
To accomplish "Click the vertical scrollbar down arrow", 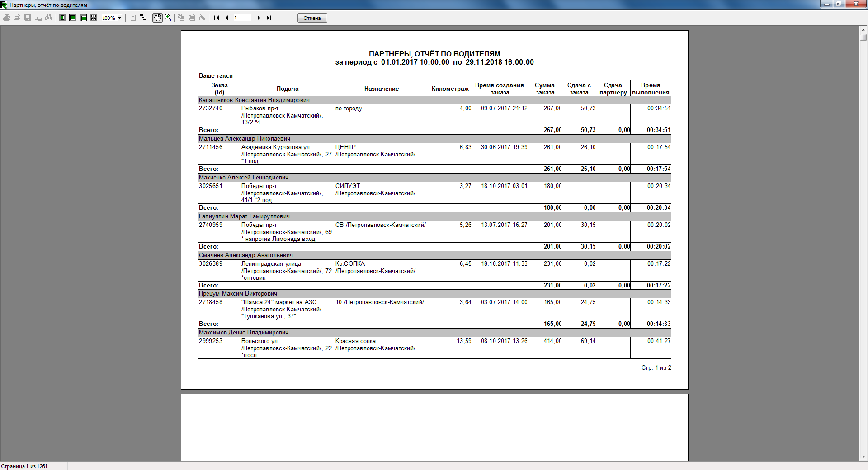I will (863, 457).
